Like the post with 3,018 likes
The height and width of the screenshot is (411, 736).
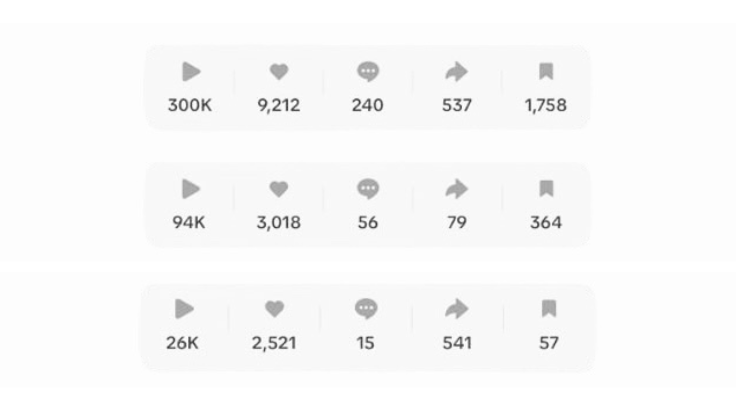click(279, 188)
